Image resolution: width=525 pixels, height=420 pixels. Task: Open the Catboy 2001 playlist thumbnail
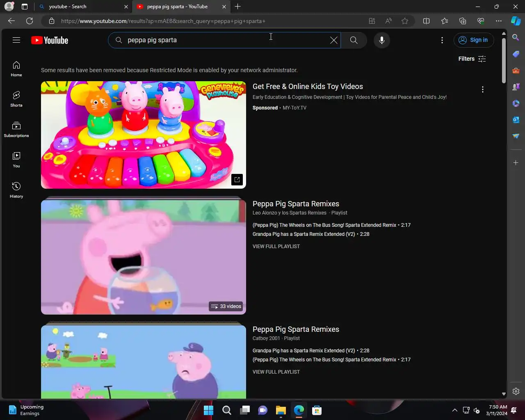(x=144, y=362)
